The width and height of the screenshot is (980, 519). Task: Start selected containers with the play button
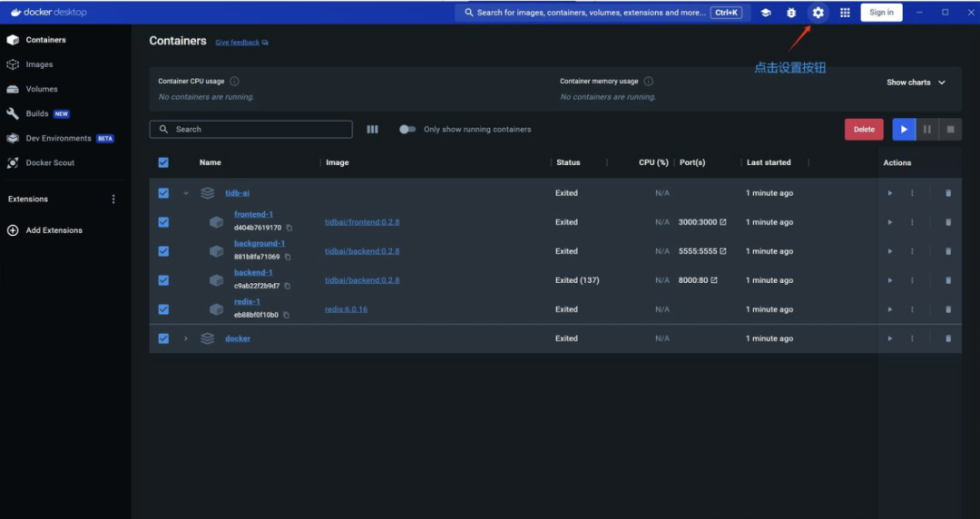pos(904,130)
